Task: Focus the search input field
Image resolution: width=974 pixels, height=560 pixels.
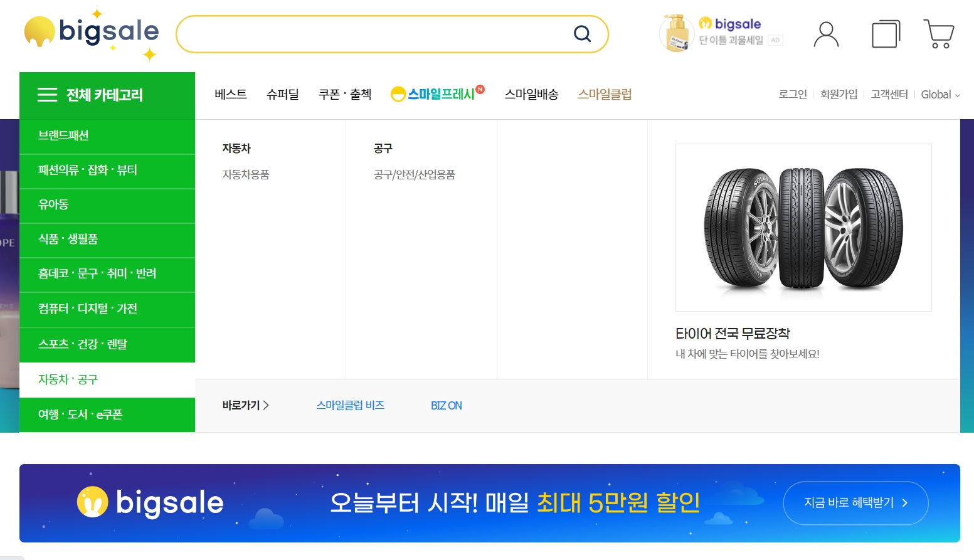Action: click(392, 34)
